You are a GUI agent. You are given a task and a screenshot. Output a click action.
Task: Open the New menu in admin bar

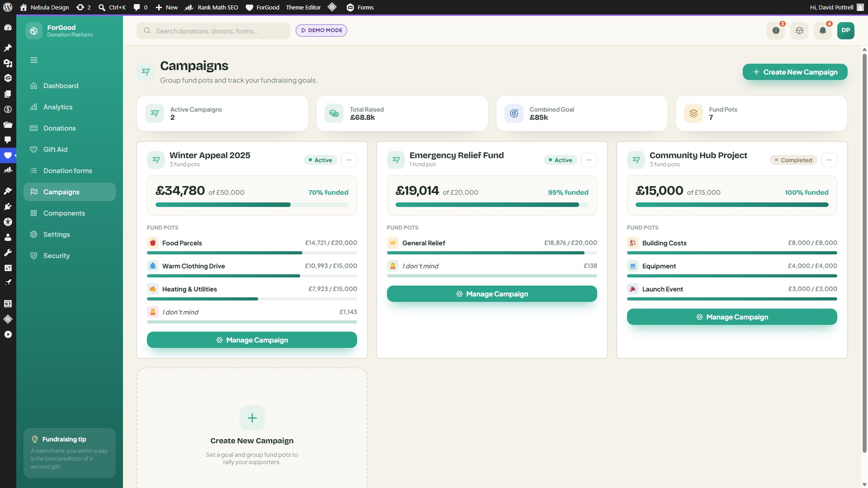click(166, 7)
